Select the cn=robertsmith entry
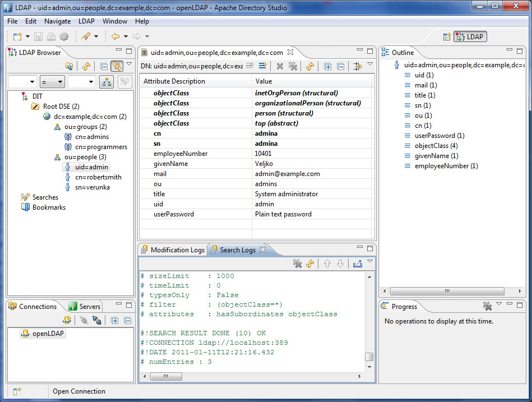The width and height of the screenshot is (532, 402). 98,177
